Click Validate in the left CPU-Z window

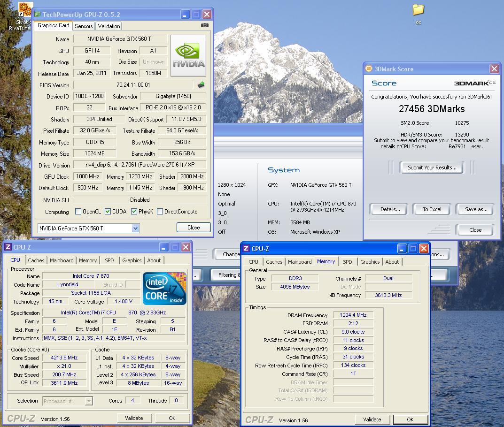tap(134, 418)
